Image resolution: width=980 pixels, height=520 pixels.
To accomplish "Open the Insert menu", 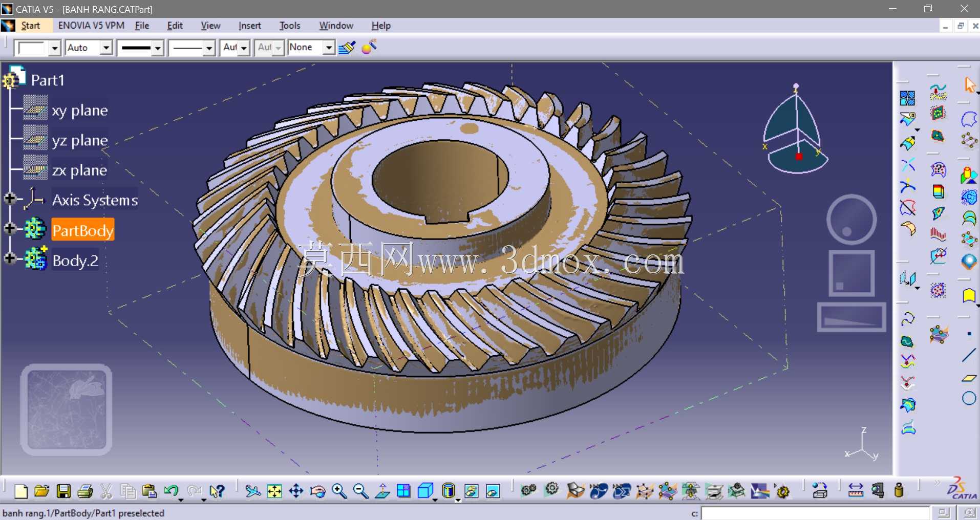I will coord(249,26).
